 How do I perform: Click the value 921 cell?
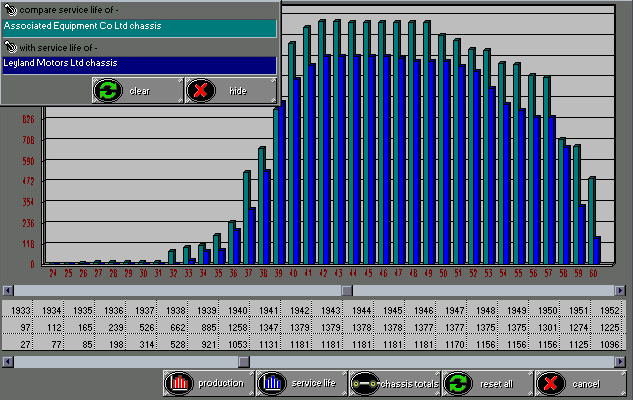pyautogui.click(x=203, y=344)
